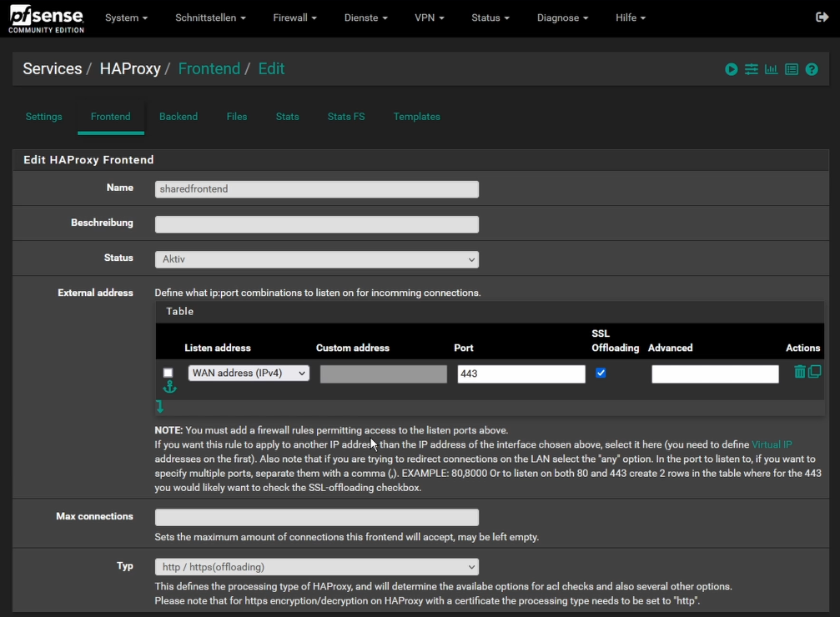
Task: Click the Beschreibung input field
Action: [317, 224]
